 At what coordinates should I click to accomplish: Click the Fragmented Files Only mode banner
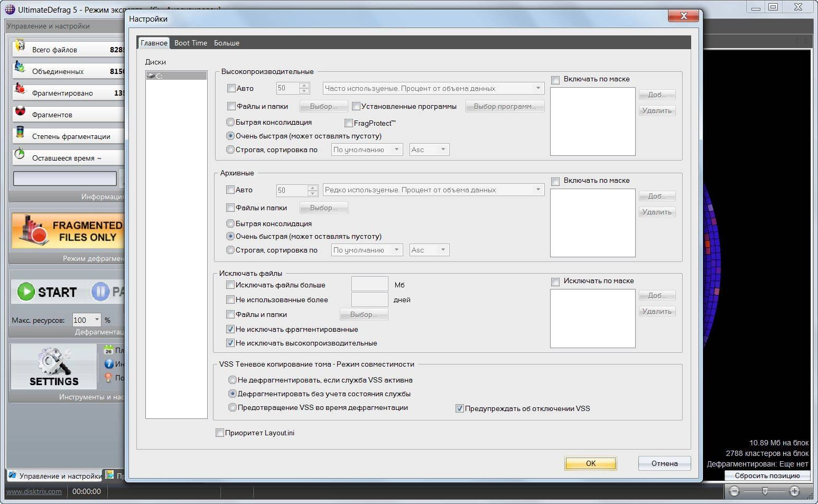(68, 231)
